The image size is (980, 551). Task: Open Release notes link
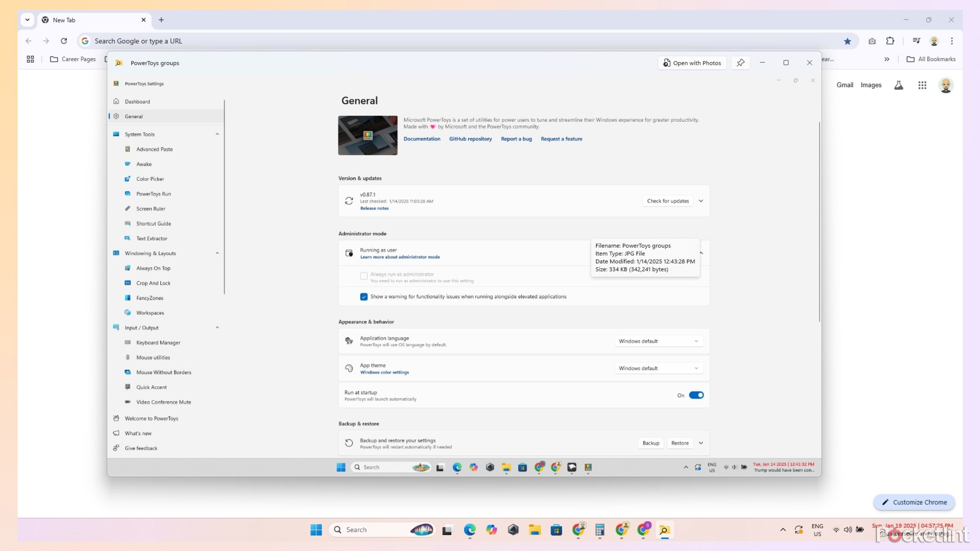point(374,209)
